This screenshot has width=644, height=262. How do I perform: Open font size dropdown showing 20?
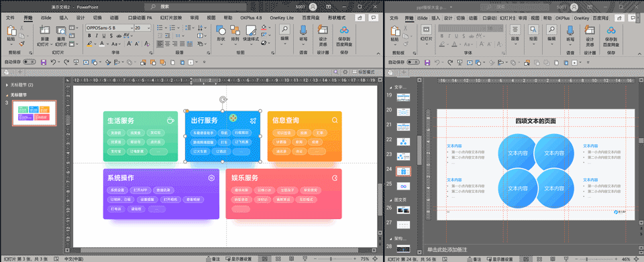tap(149, 28)
